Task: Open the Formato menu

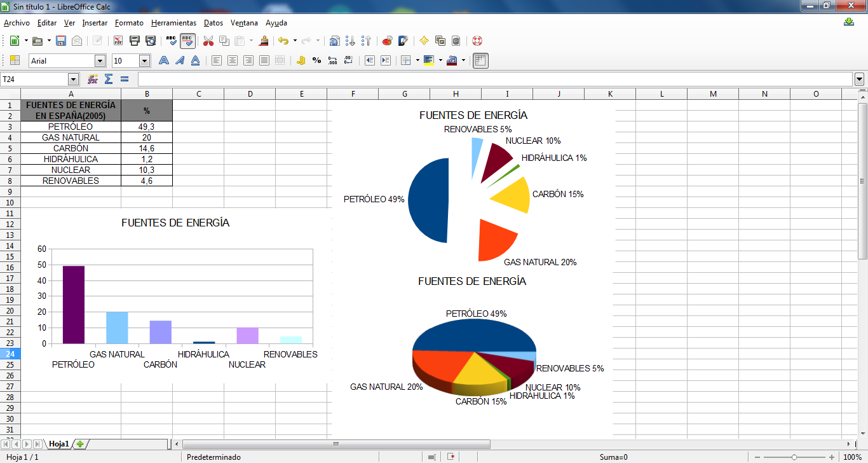Action: point(129,23)
